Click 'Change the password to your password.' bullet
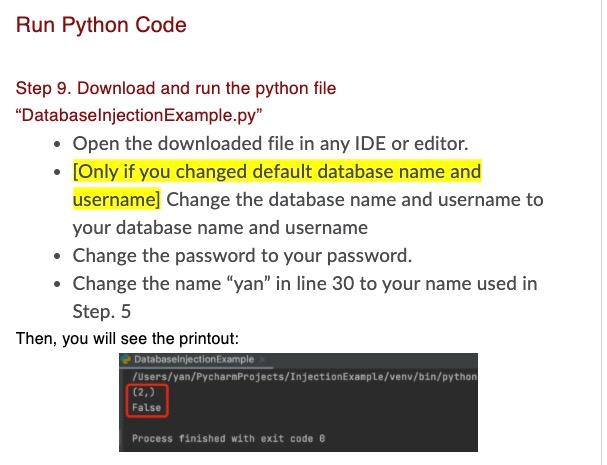The image size is (607, 465). click(242, 256)
